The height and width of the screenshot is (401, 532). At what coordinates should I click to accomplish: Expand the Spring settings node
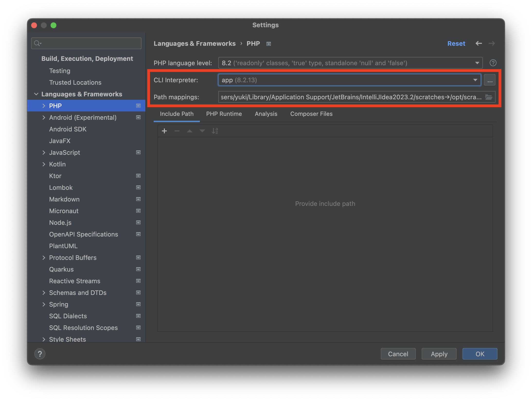[x=44, y=304]
